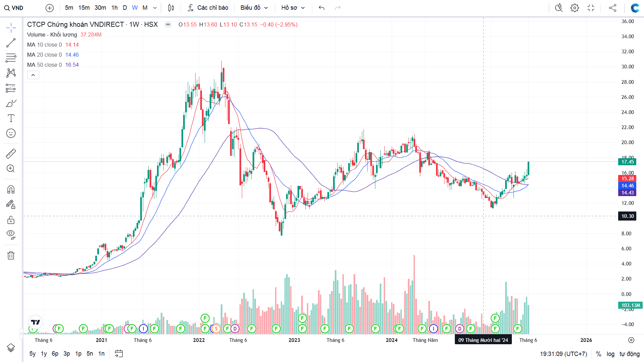This screenshot has width=644, height=362.
Task: Select the Fibonacci retracement tool
Action: coord(11,58)
